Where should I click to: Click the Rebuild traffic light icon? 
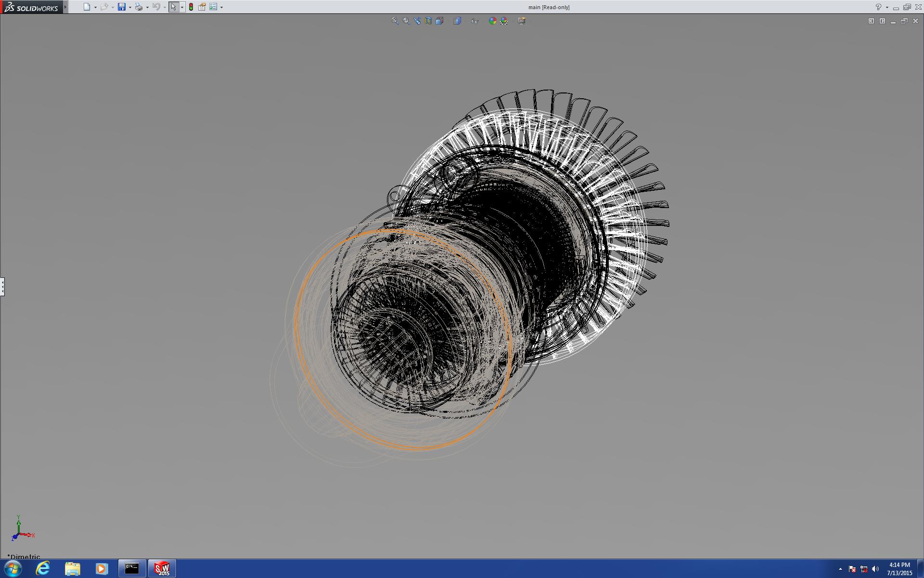point(191,7)
